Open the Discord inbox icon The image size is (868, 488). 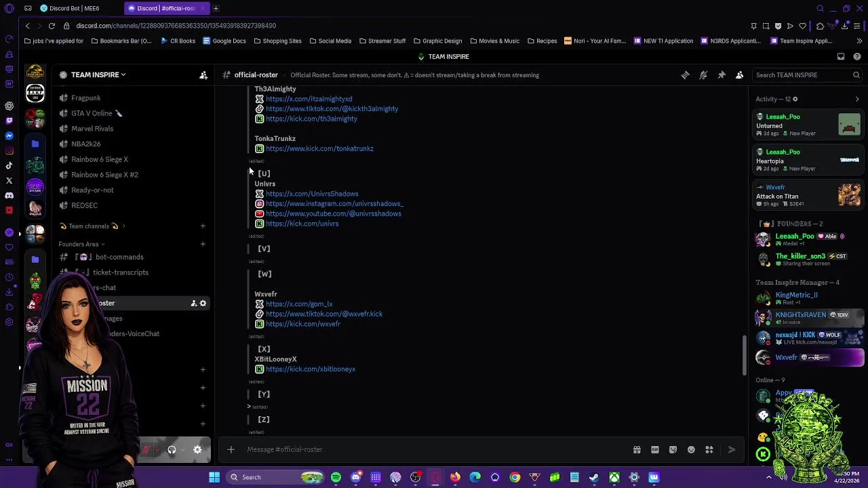tap(841, 57)
